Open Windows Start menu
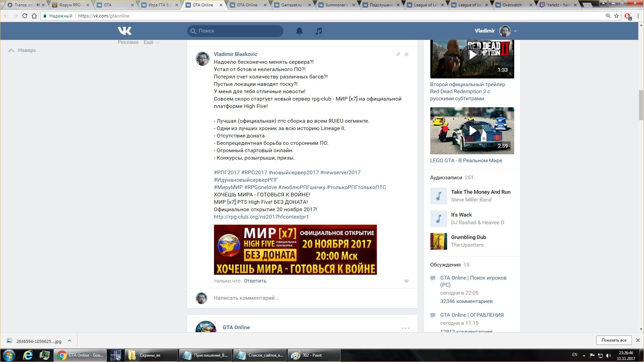The width and height of the screenshot is (644, 362). pos(9,355)
